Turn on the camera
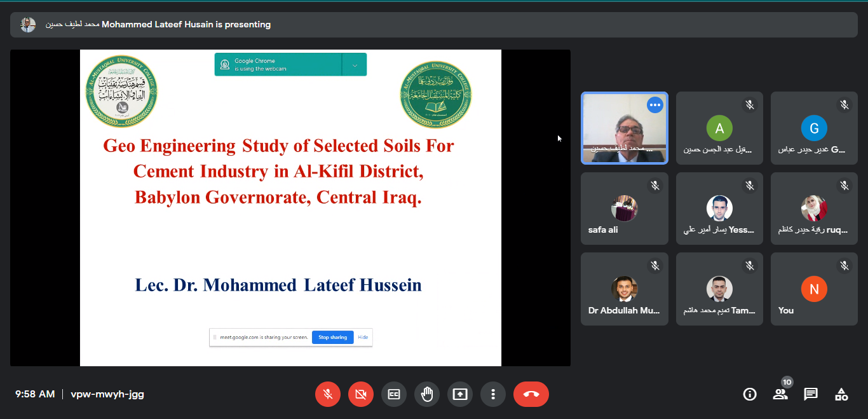 click(x=361, y=394)
